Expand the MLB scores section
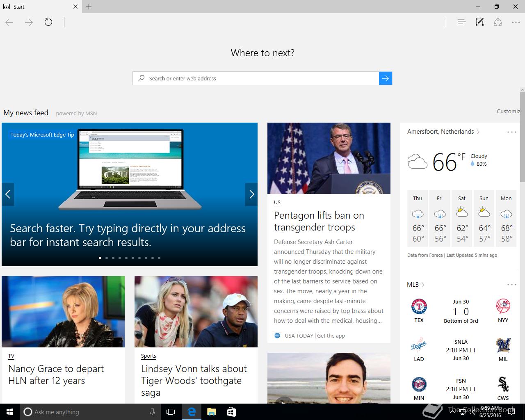The height and width of the screenshot is (420, 525). click(x=415, y=285)
